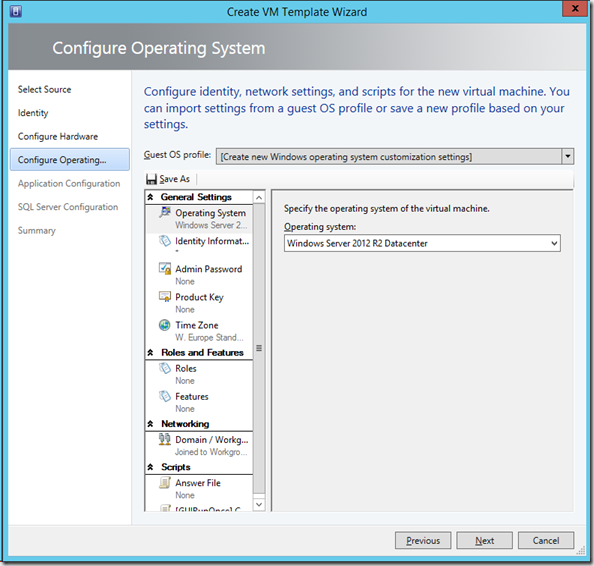Cancel the wizard

click(546, 540)
